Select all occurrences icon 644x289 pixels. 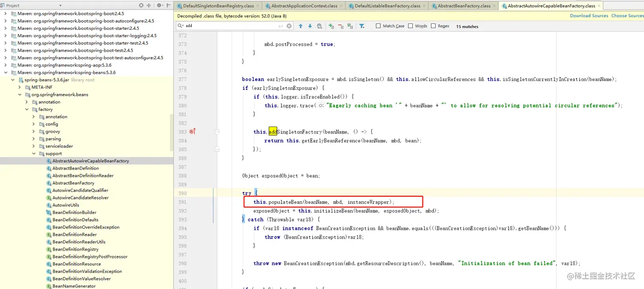(350, 26)
